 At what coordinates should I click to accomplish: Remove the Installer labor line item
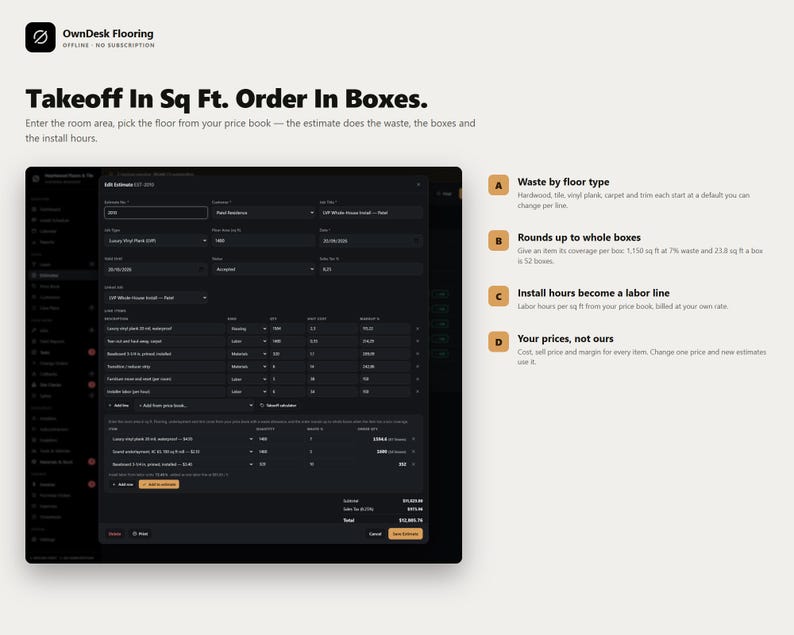(x=417, y=391)
